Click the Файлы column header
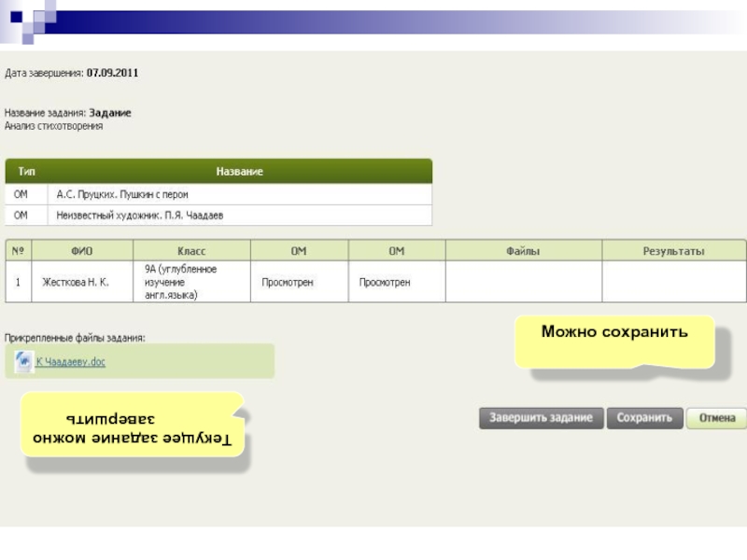 (x=523, y=251)
